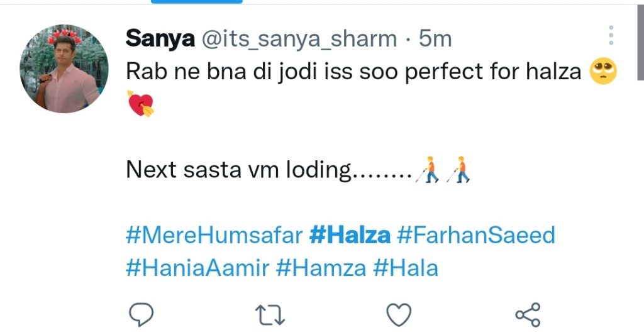Open the #HaniaAamir hashtag
The height and width of the screenshot is (335, 644).
197,268
